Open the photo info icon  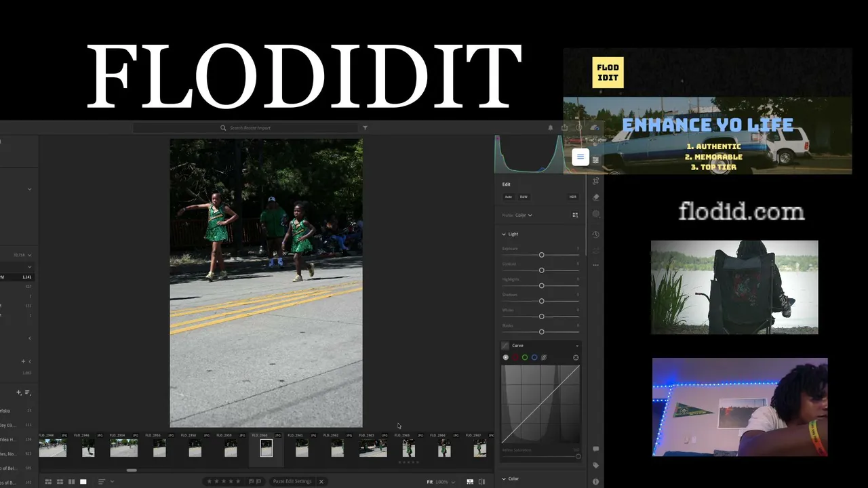[x=595, y=482]
